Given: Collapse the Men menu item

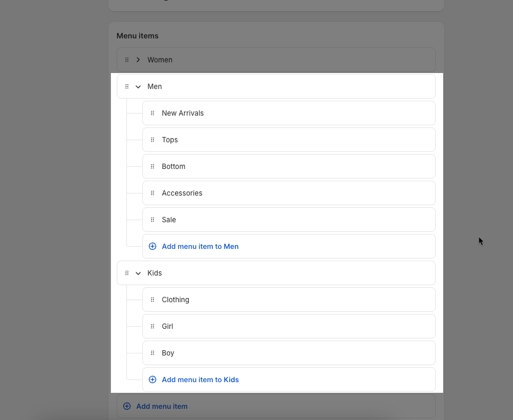Looking at the screenshot, I should point(138,87).
